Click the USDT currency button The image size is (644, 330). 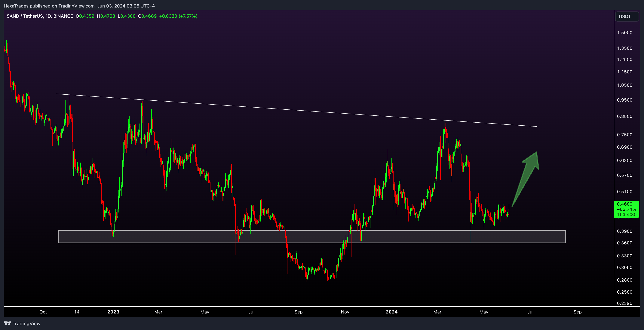(x=627, y=17)
